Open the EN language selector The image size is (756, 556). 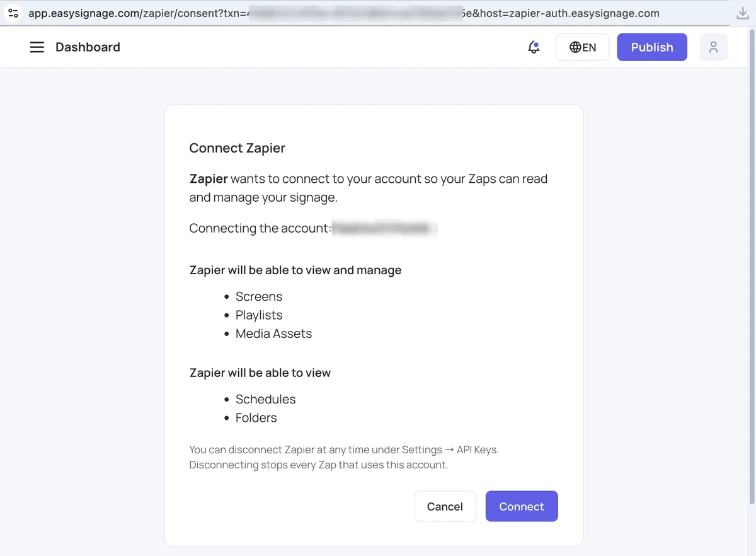pyautogui.click(x=582, y=47)
